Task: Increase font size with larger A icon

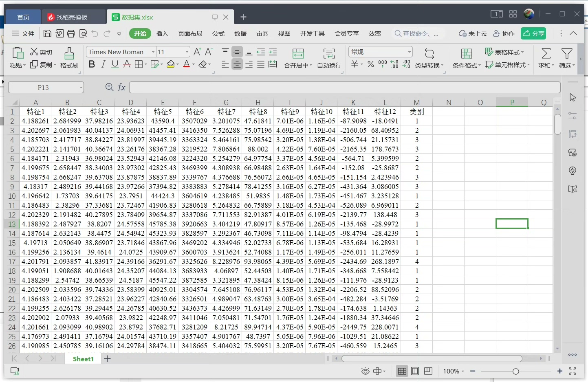Action: 197,52
